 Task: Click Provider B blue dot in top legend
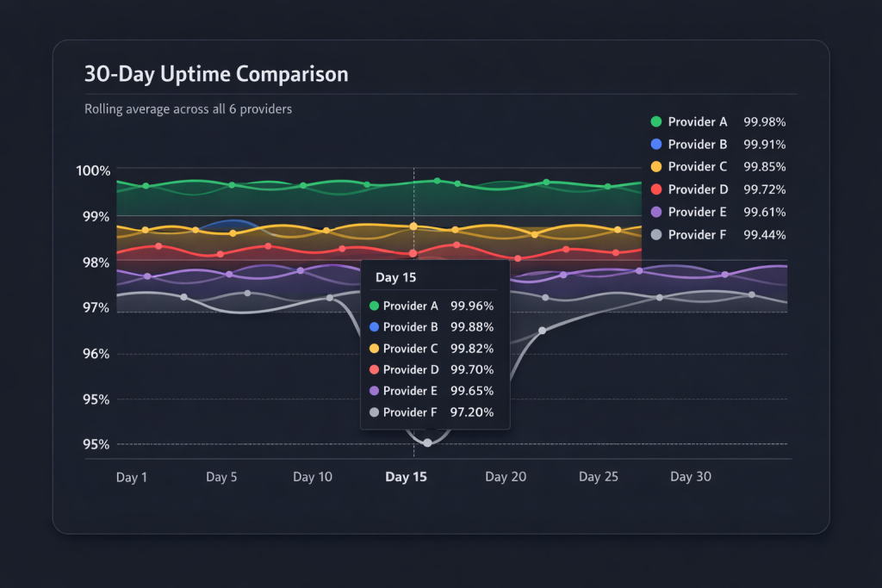click(656, 145)
